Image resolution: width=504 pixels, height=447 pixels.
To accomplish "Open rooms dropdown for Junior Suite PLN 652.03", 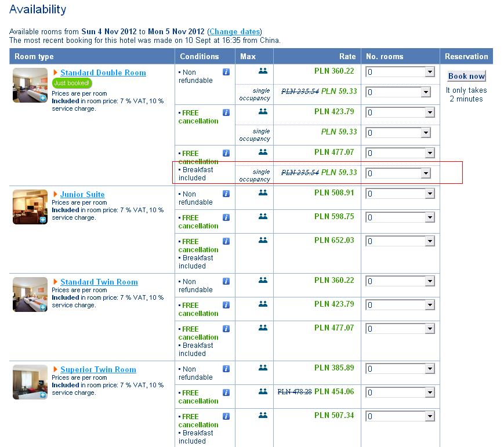I will pyautogui.click(x=400, y=241).
